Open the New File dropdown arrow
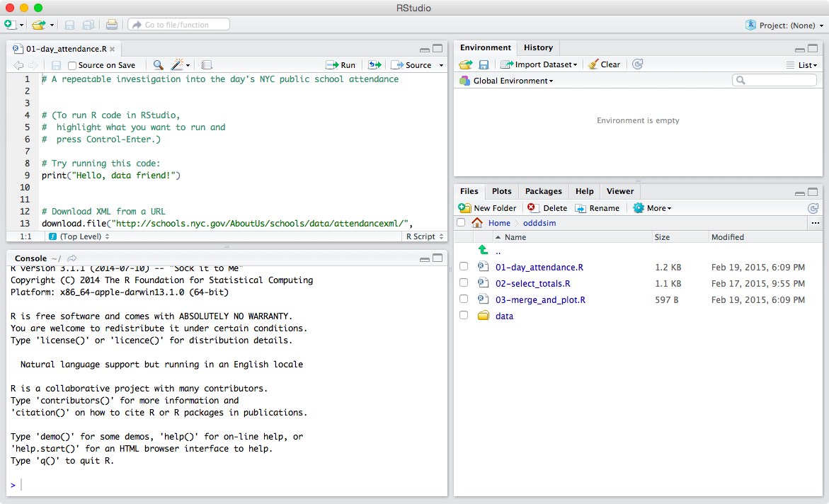This screenshot has height=504, width=829. [22, 25]
